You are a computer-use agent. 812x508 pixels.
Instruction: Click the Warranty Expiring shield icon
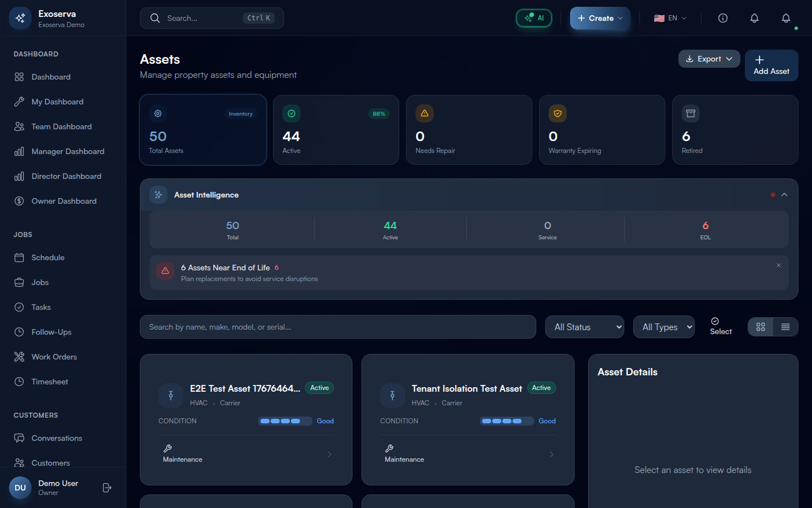point(558,113)
